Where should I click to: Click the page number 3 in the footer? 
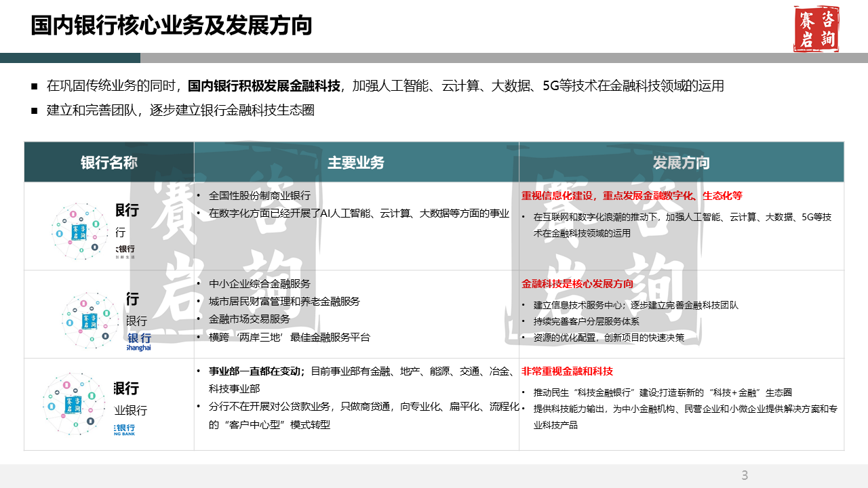[x=745, y=475]
